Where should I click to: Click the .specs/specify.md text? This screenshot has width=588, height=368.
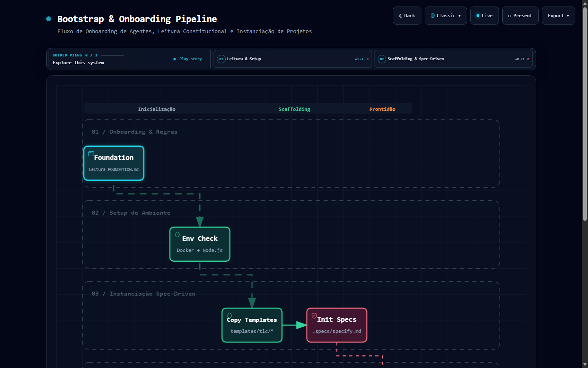(337, 331)
